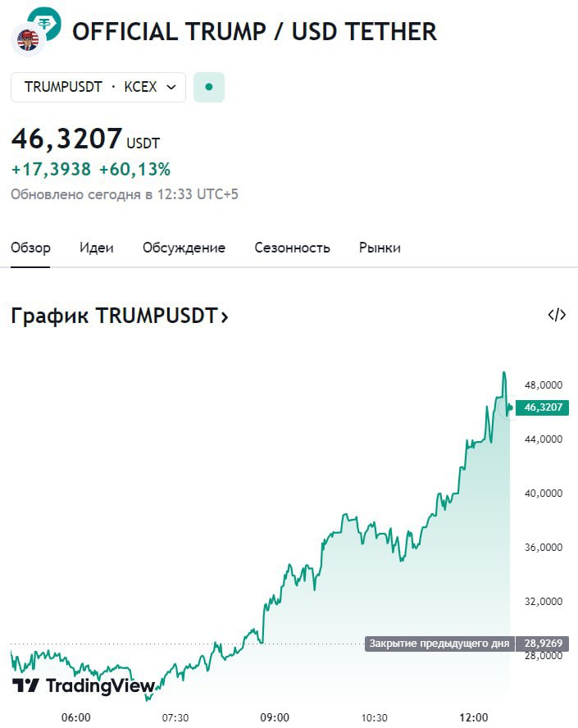
Task: Click the 09:00 time axis marker
Action: (x=275, y=717)
